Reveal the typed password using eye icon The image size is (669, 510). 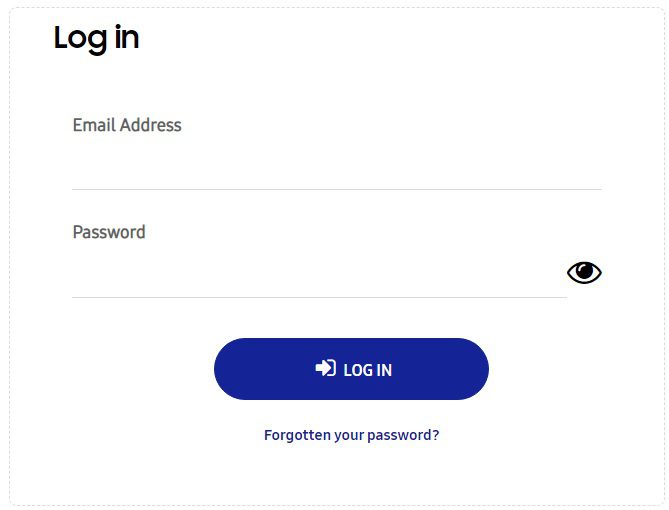coord(584,272)
